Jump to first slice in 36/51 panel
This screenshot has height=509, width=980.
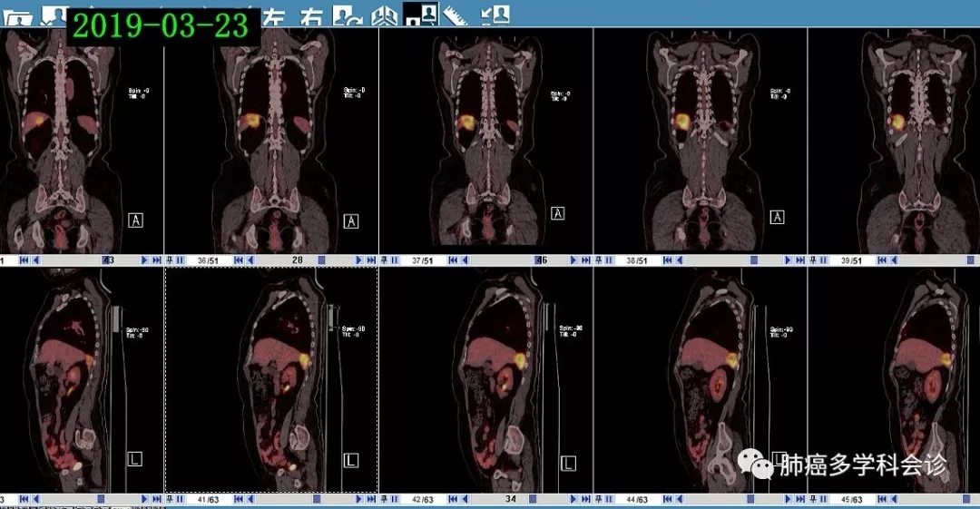pos(239,260)
